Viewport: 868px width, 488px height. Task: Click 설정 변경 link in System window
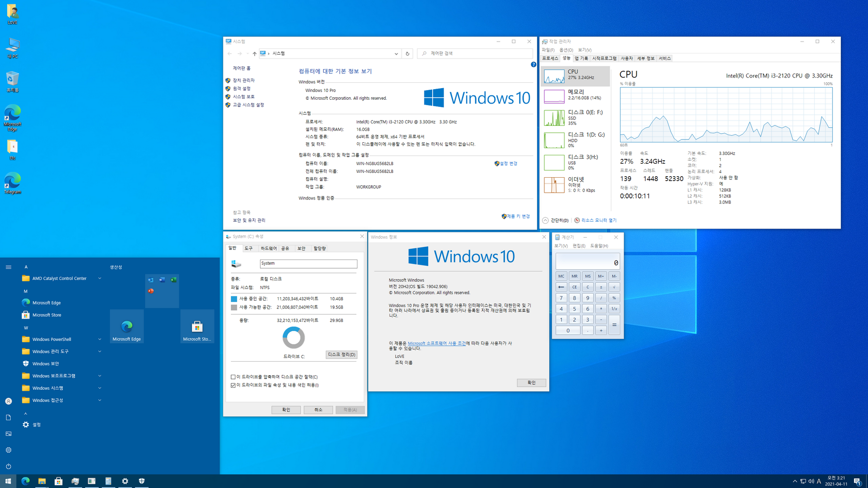point(508,164)
